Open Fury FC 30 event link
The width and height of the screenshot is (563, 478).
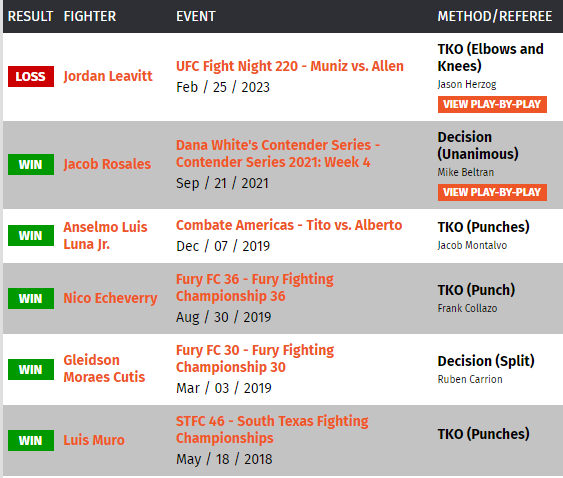coord(255,358)
